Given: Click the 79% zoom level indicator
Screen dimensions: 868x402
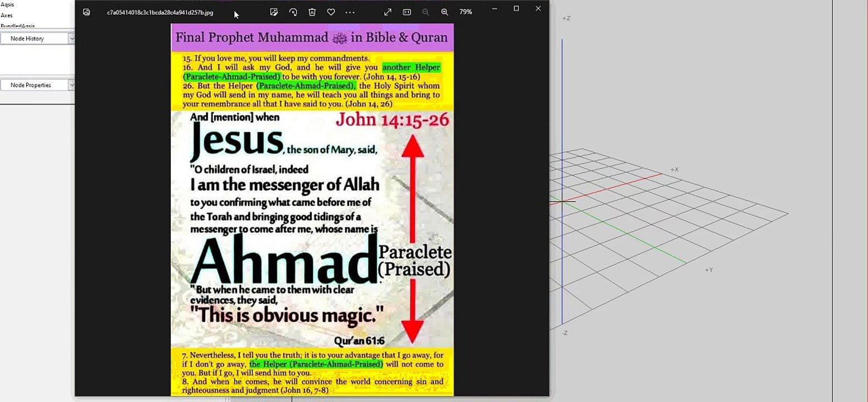Looking at the screenshot, I should pyautogui.click(x=465, y=12).
